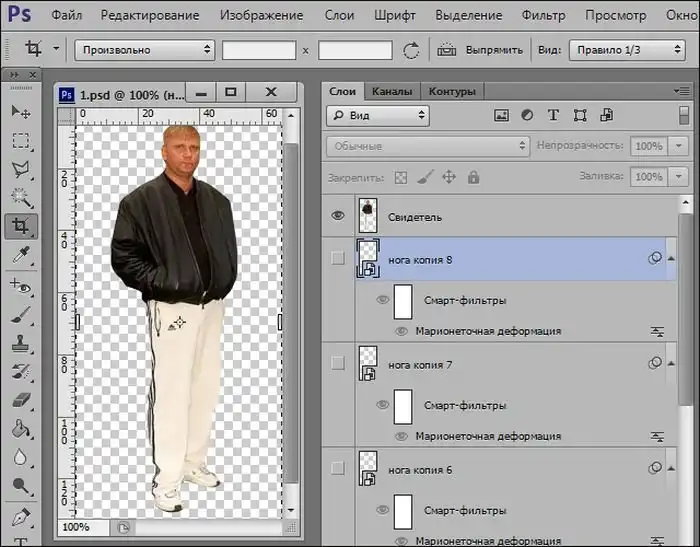Select the Move tool
Image resolution: width=700 pixels, height=547 pixels.
[x=20, y=111]
